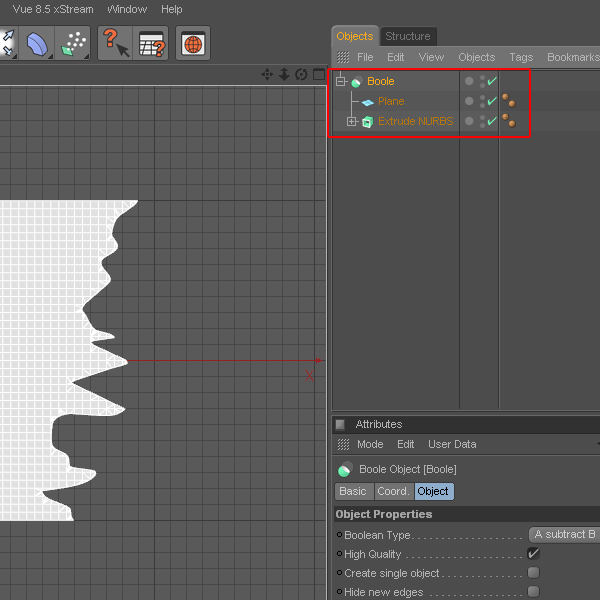Screen dimensions: 600x600
Task: Click the arrows axis tool icon
Action: (x=8, y=43)
